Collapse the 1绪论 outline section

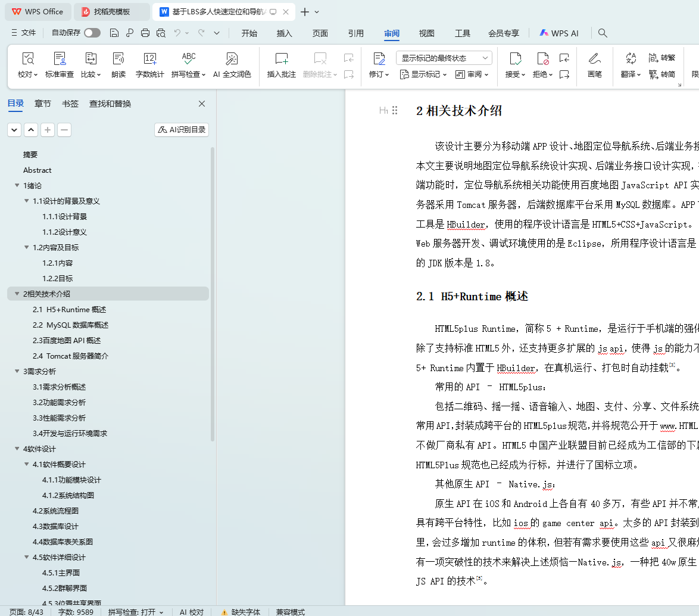coord(17,186)
